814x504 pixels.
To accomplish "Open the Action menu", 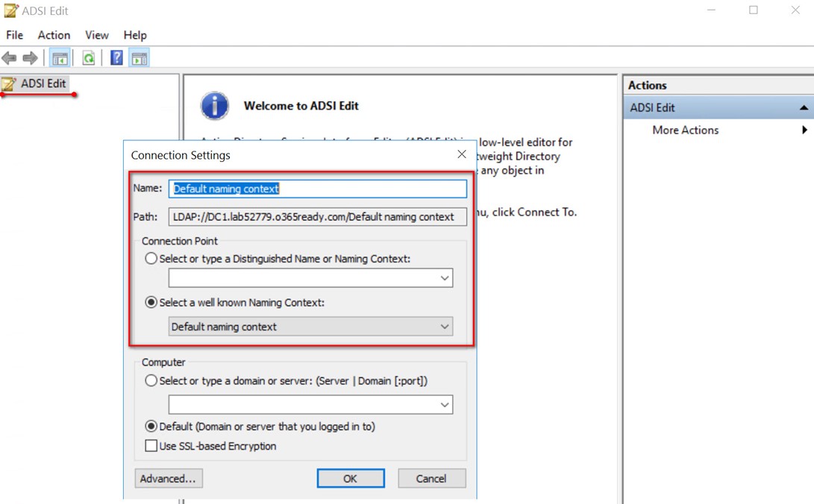I will tap(54, 35).
